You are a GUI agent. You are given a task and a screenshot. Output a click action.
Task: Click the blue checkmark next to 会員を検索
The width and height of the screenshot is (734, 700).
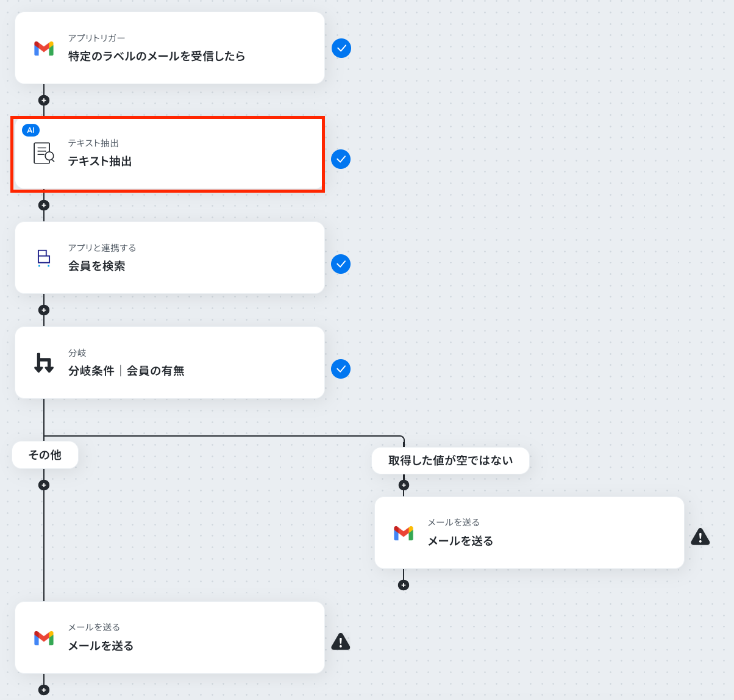[341, 264]
